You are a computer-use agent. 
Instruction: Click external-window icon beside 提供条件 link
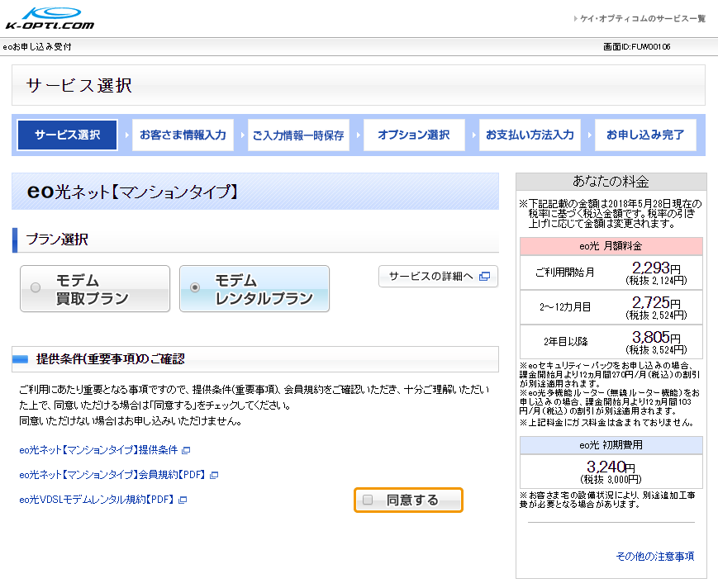pyautogui.click(x=186, y=451)
